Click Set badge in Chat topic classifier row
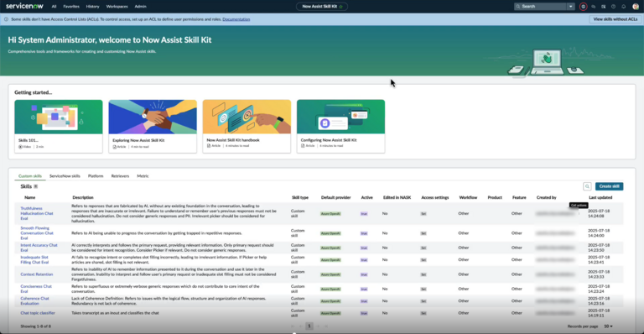644x334 pixels. (x=423, y=313)
